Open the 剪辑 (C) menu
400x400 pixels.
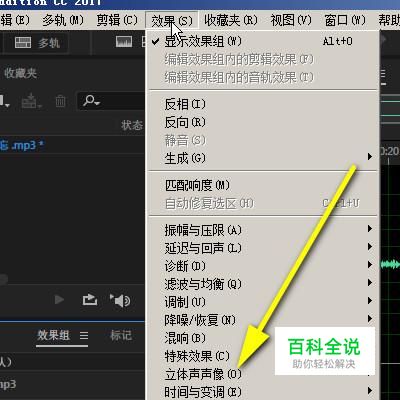click(117, 20)
